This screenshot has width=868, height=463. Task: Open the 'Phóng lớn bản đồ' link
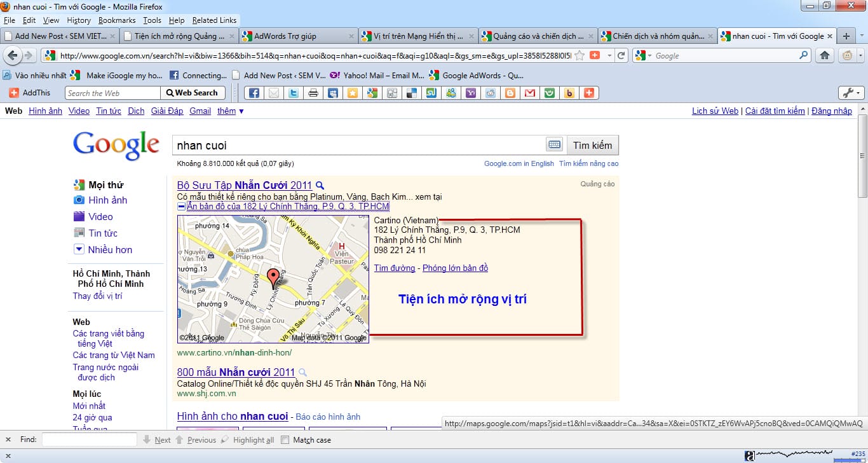click(456, 268)
